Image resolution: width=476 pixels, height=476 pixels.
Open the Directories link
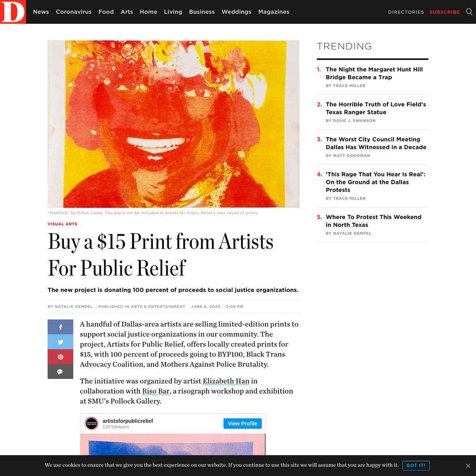pos(406,12)
